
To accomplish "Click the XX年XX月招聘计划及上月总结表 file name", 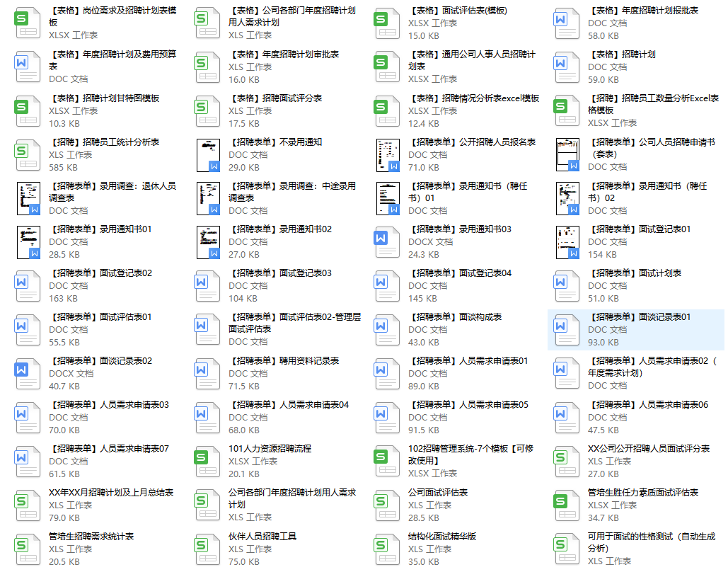I will click(x=112, y=493).
